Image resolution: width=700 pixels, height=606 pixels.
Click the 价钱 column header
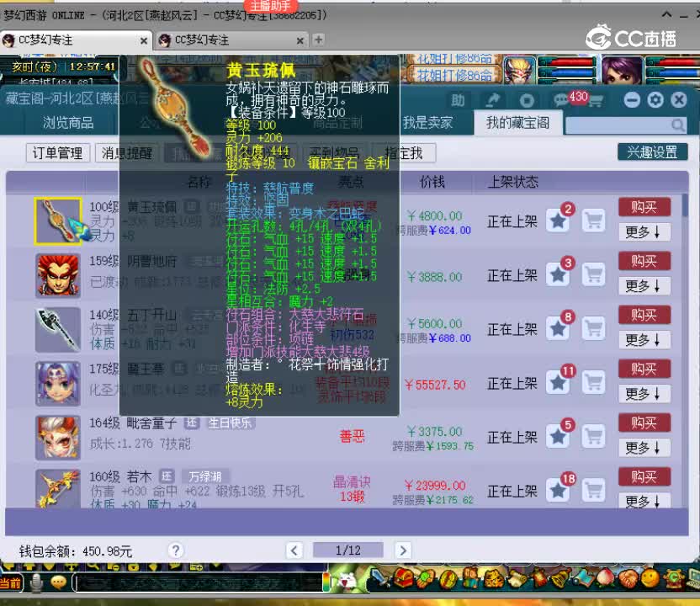point(432,182)
